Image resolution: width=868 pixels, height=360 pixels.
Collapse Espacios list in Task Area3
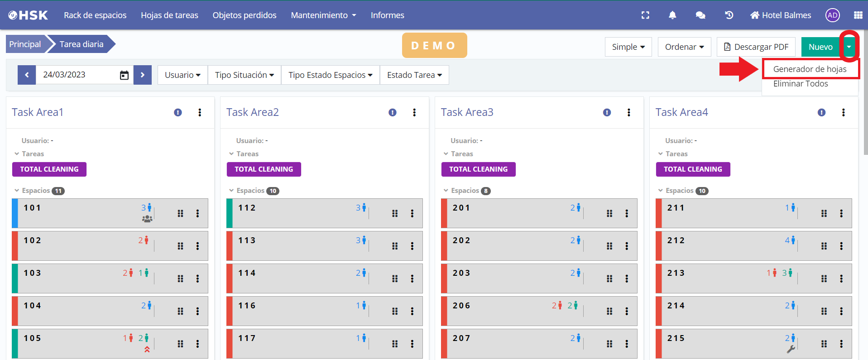(446, 191)
